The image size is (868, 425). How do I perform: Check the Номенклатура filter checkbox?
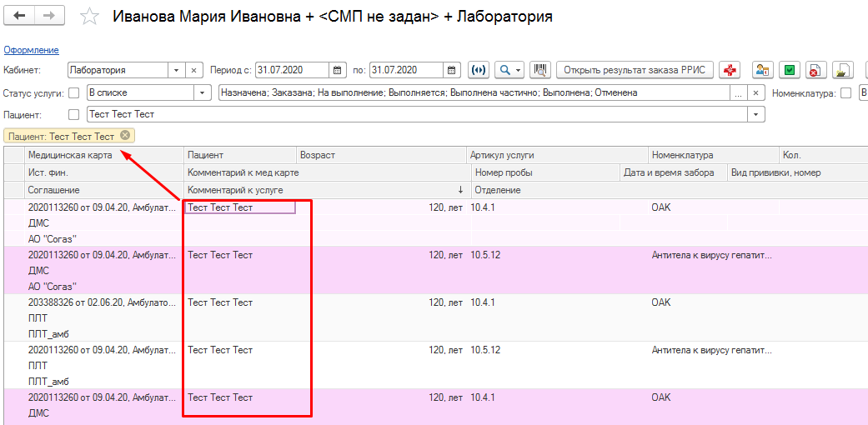point(846,93)
